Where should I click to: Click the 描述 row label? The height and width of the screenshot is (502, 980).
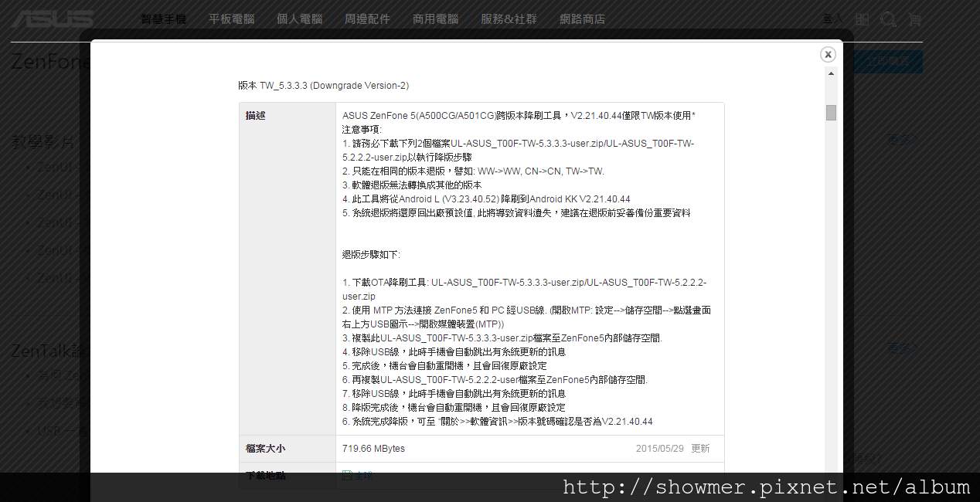tap(256, 116)
